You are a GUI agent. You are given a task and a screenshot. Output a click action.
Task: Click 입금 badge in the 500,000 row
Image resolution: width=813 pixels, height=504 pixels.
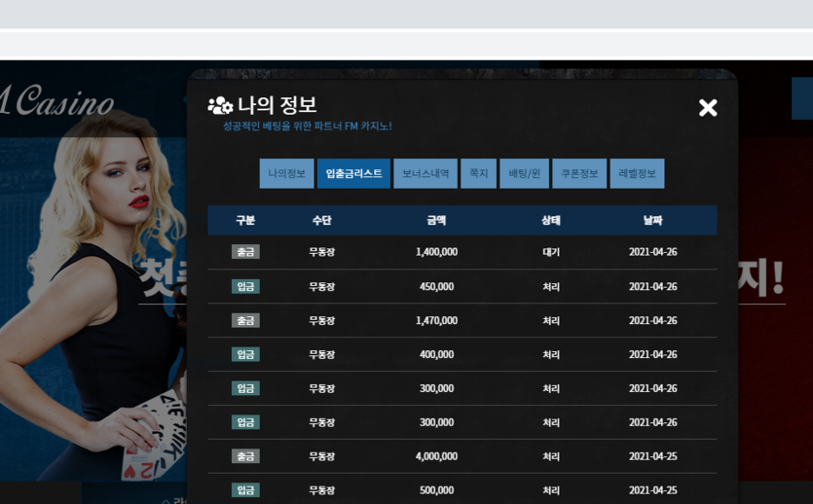pos(245,490)
